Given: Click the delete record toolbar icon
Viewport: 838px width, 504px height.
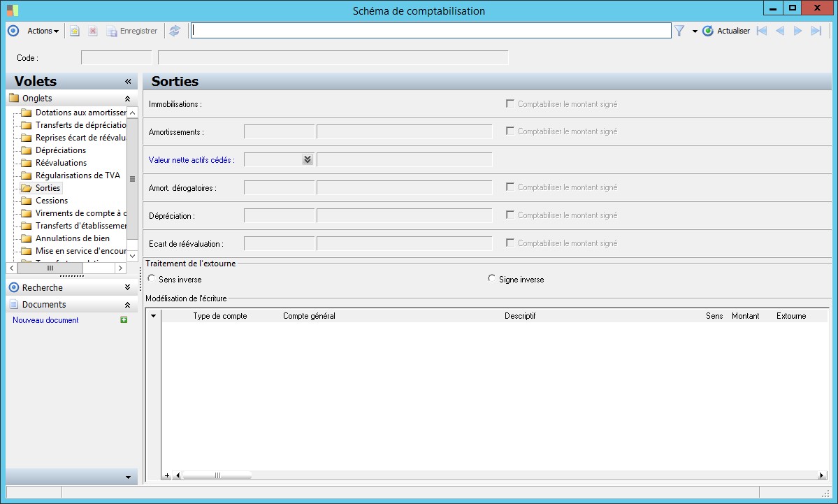Looking at the screenshot, I should [93, 31].
